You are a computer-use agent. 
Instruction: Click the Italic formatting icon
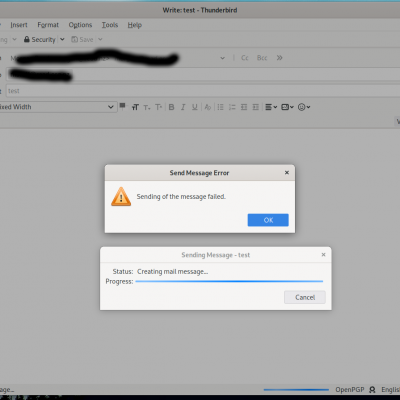(x=183, y=107)
